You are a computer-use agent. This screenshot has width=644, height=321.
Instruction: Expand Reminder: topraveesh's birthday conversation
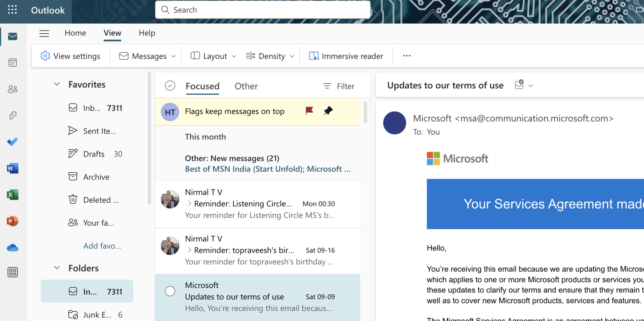click(189, 250)
